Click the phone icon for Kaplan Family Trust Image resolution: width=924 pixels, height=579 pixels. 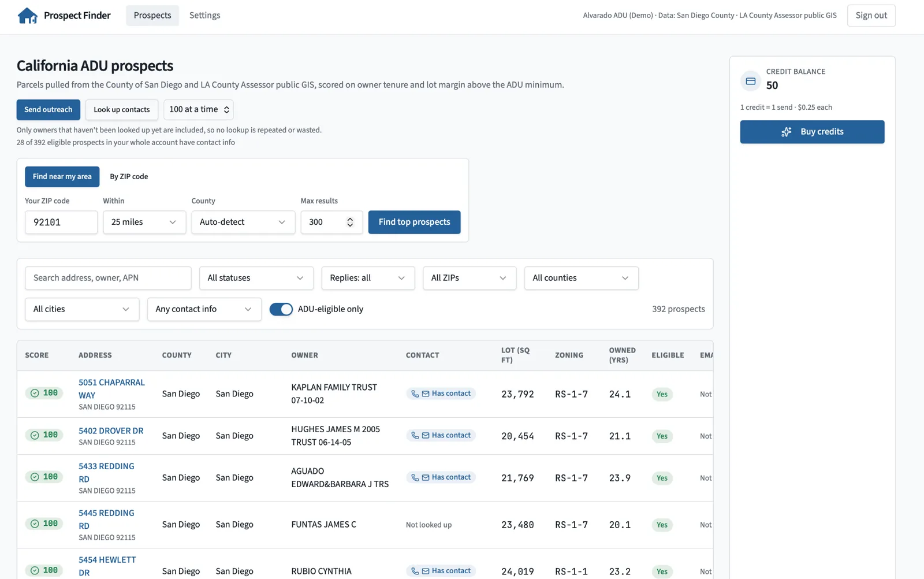(415, 394)
